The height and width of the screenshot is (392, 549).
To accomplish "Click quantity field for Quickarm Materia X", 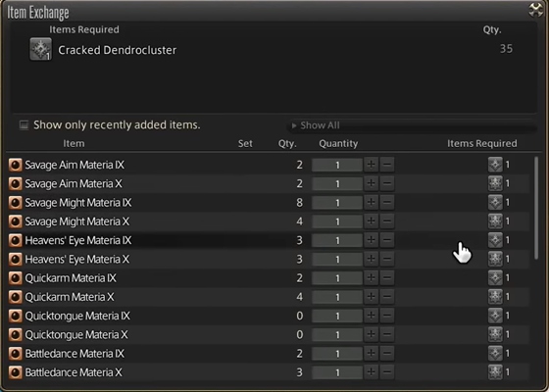I will 337,297.
